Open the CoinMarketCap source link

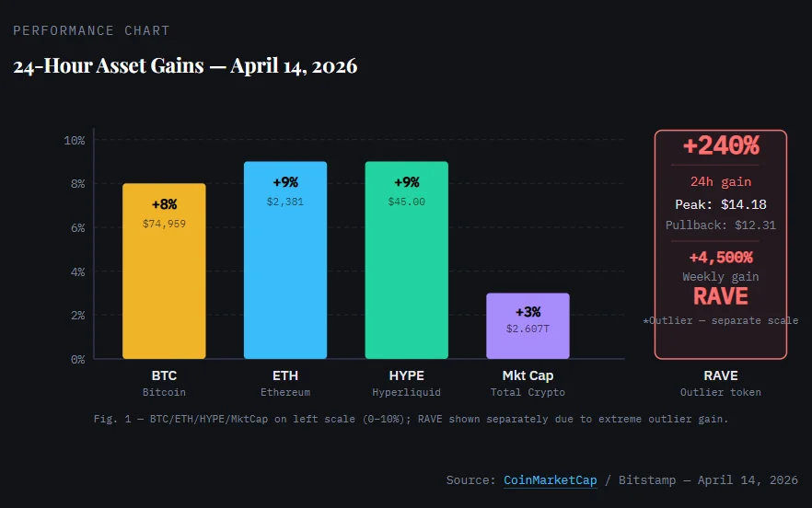click(550, 480)
